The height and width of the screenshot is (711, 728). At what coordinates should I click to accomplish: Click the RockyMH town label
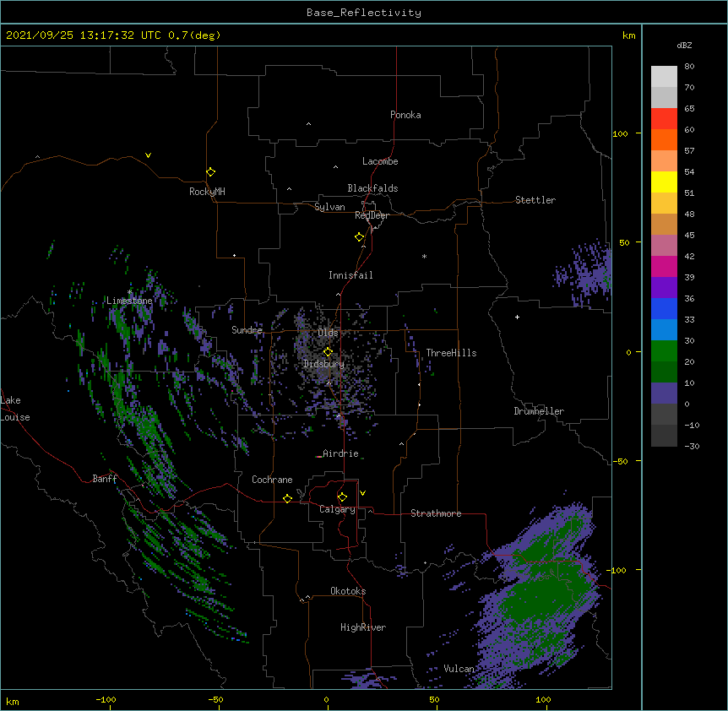[207, 192]
